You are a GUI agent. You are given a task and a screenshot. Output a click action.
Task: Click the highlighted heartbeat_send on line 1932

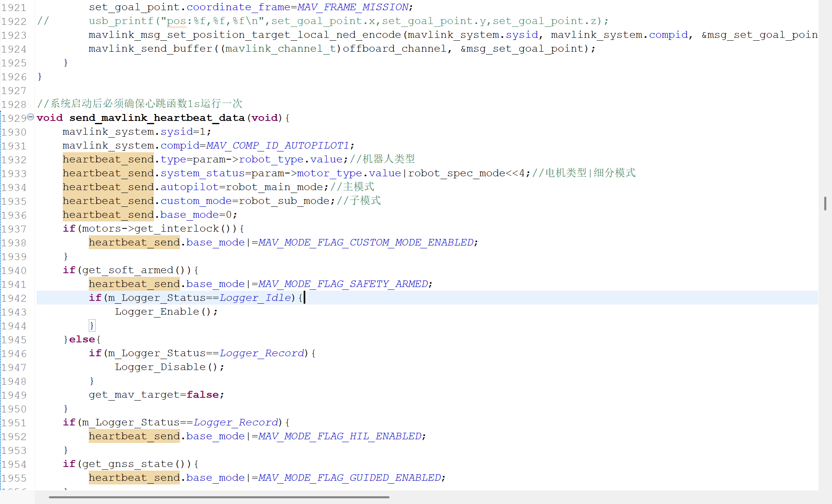click(x=108, y=159)
